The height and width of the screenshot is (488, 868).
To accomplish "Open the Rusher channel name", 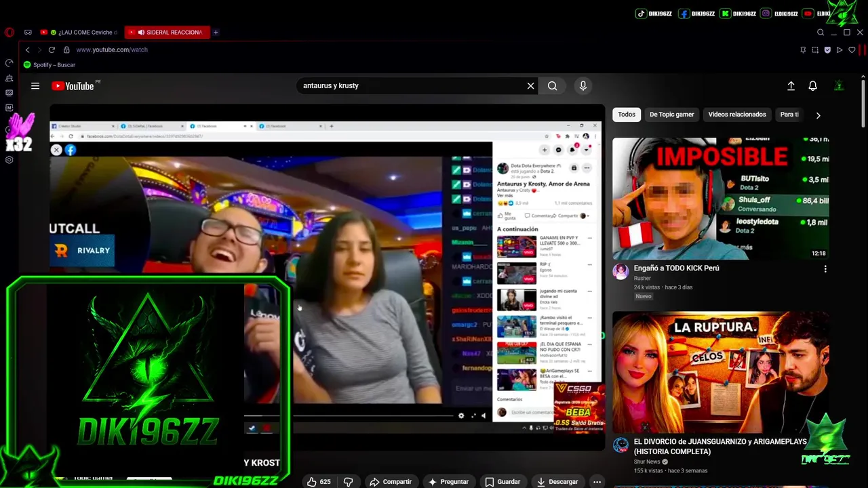I will click(x=642, y=278).
